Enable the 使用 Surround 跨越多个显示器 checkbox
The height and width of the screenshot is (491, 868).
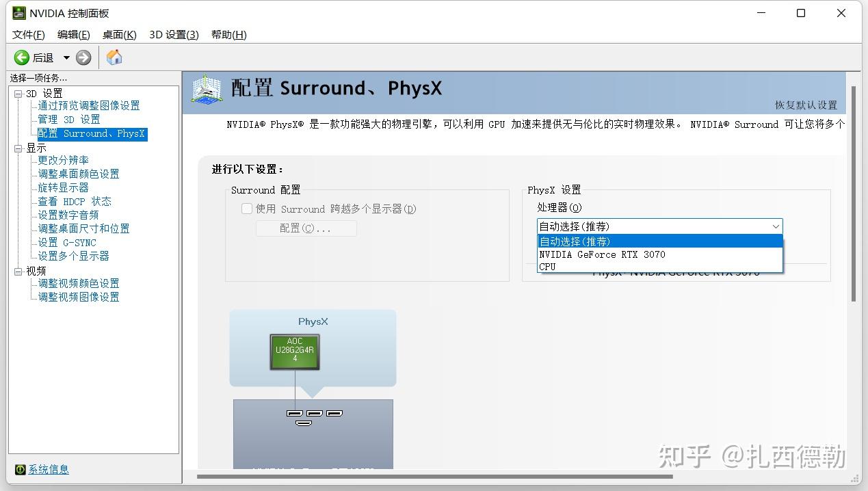coord(246,209)
